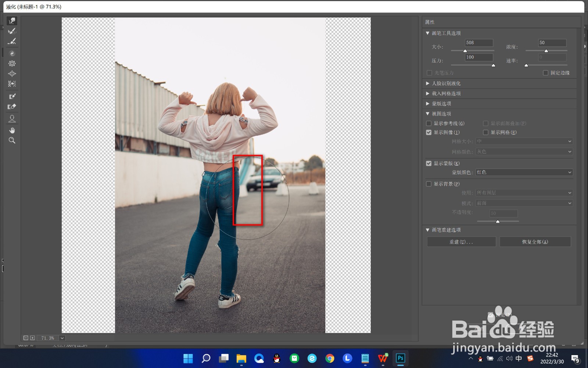
Task: Click the Photoshop taskbar icon
Action: (400, 358)
